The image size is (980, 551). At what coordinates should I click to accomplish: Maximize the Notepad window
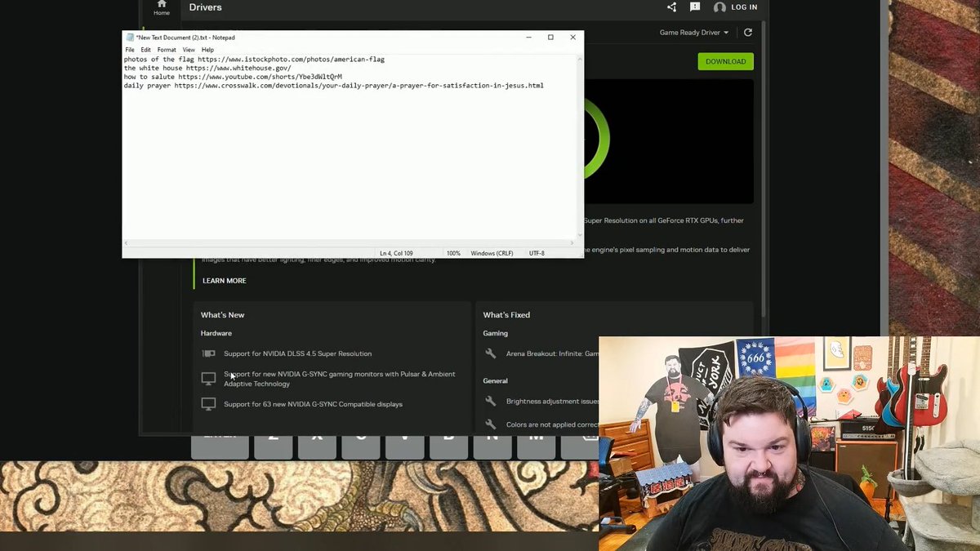pyautogui.click(x=550, y=37)
